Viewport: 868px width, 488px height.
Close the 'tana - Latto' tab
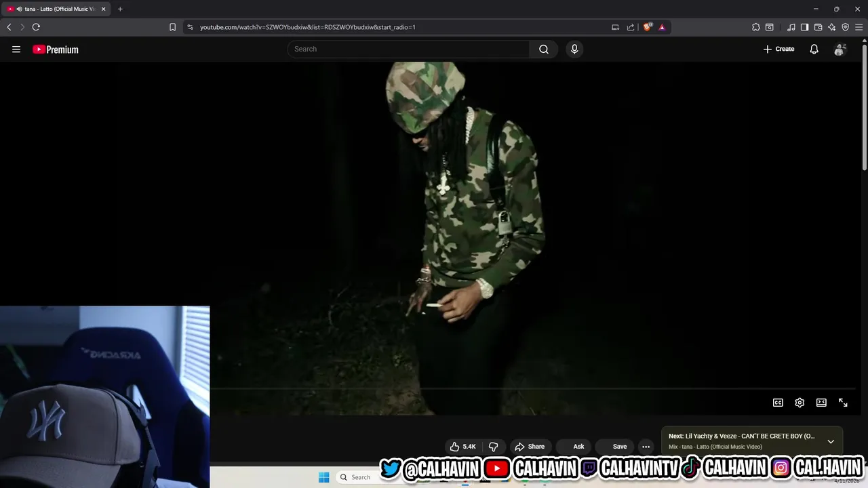103,9
